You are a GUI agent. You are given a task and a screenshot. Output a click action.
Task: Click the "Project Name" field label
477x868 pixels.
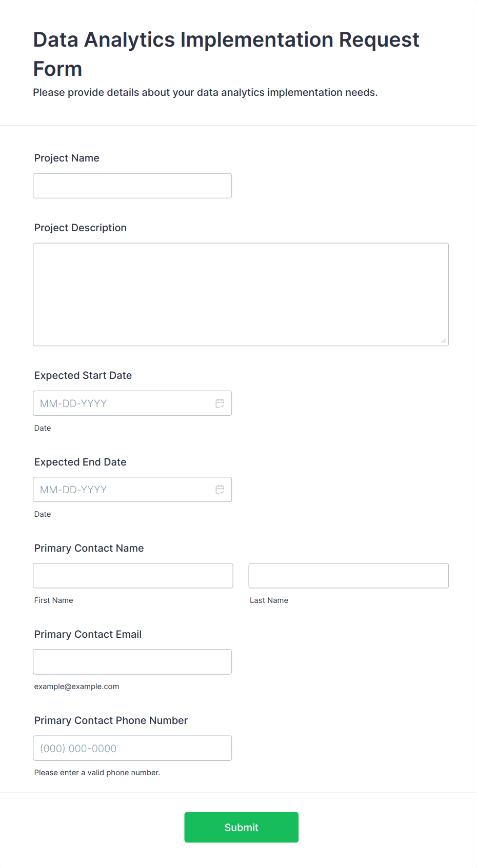67,158
